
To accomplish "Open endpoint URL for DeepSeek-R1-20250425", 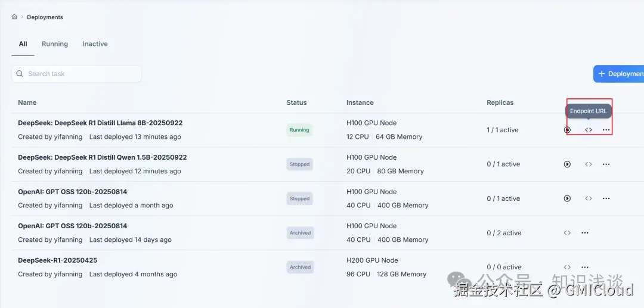I will click(567, 267).
